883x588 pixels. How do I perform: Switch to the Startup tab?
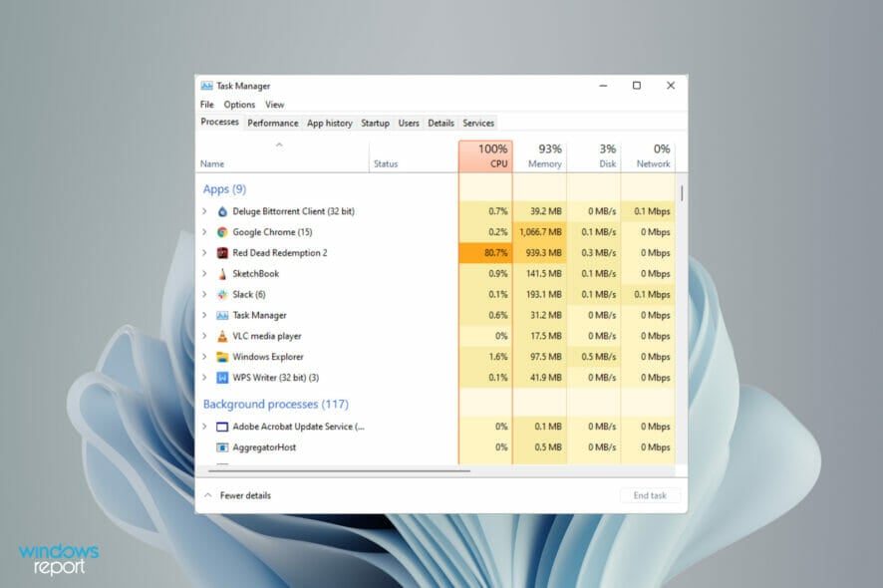click(x=375, y=123)
